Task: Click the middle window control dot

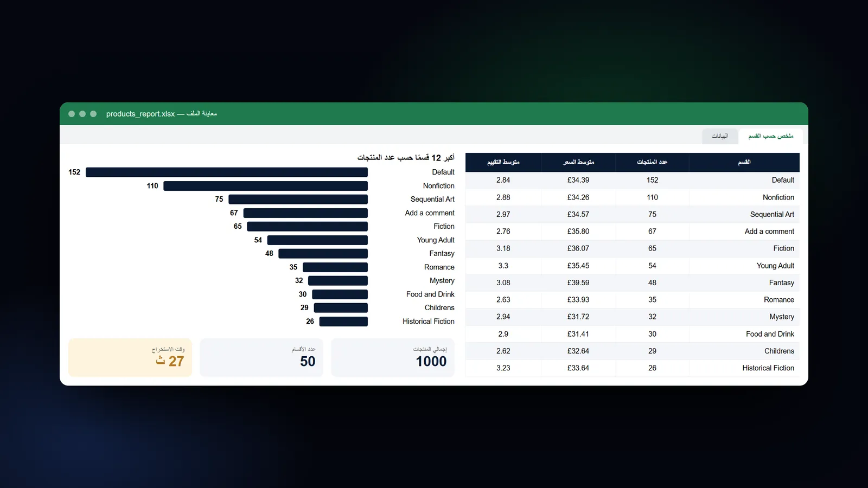Action: 82,114
